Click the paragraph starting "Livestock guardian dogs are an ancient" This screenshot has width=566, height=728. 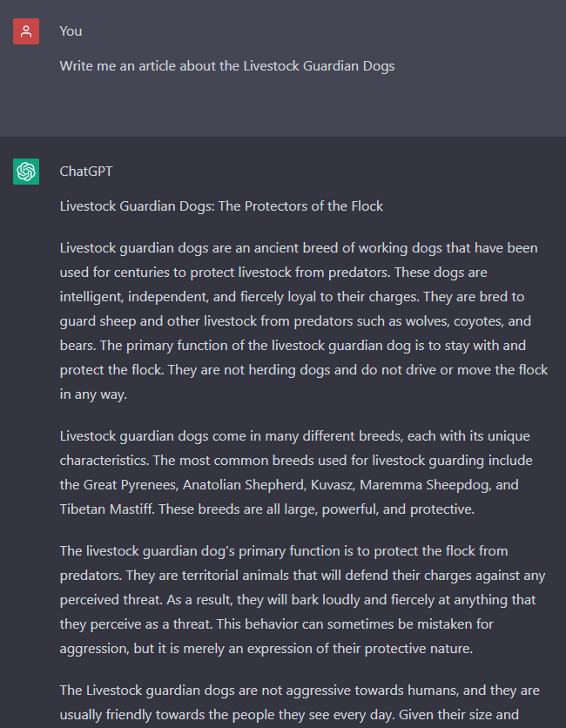click(x=304, y=320)
